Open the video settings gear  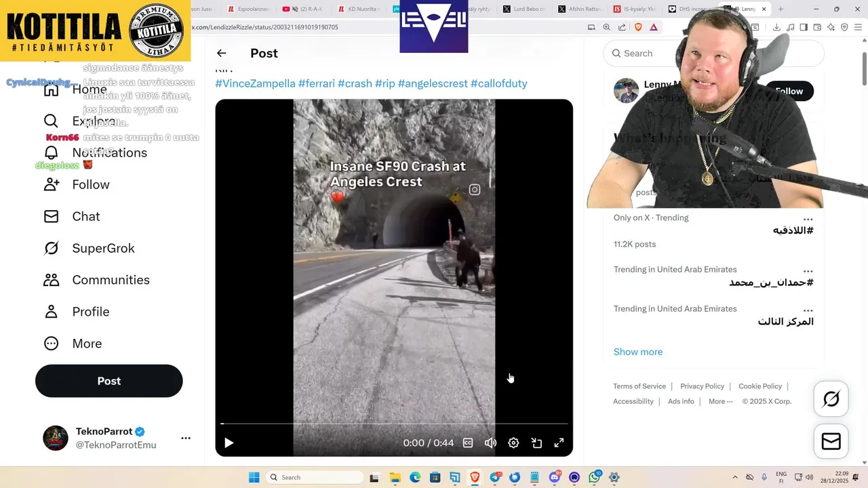click(x=513, y=443)
